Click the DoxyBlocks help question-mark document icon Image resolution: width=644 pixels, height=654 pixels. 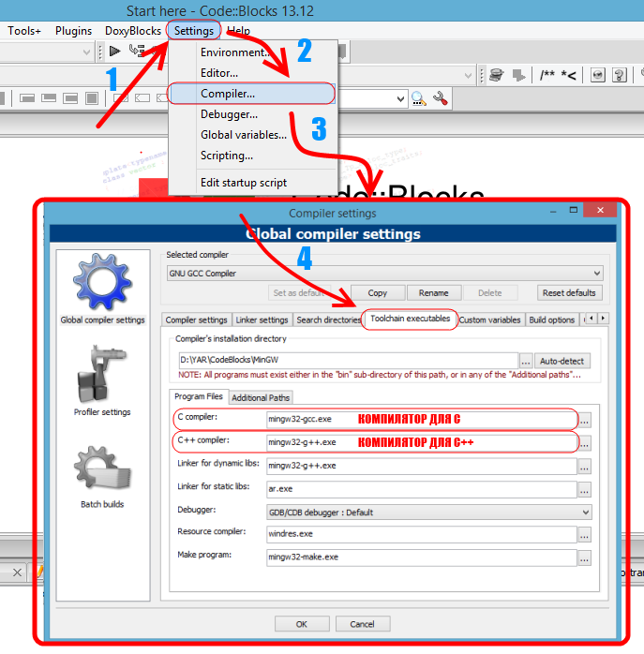tap(620, 75)
